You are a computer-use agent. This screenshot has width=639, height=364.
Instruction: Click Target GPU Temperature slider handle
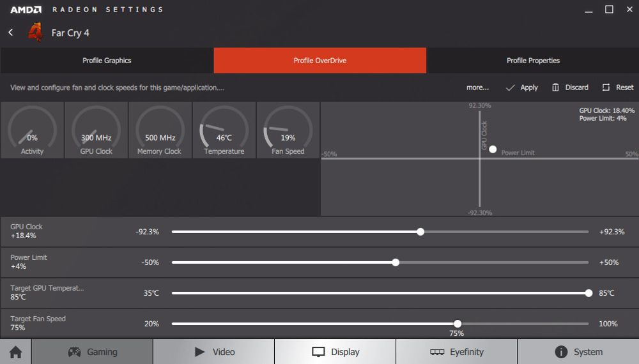click(589, 293)
